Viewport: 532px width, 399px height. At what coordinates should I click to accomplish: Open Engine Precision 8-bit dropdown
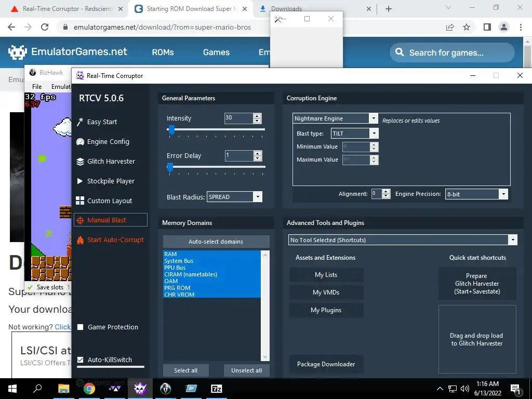503,194
